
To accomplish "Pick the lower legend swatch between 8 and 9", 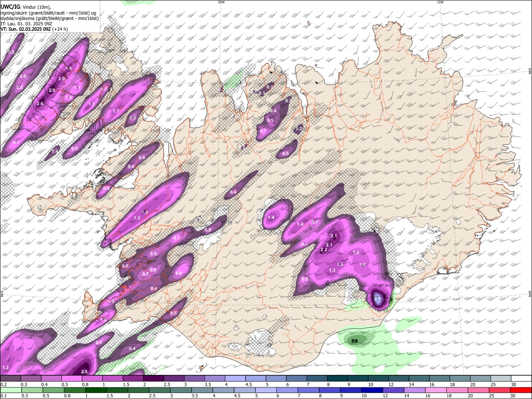I will [330, 390].
